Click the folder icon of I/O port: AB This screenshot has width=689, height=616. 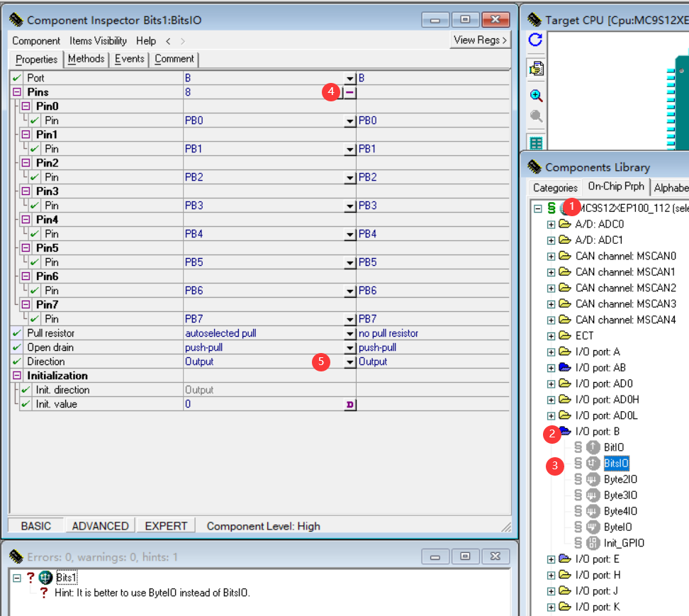click(x=565, y=367)
